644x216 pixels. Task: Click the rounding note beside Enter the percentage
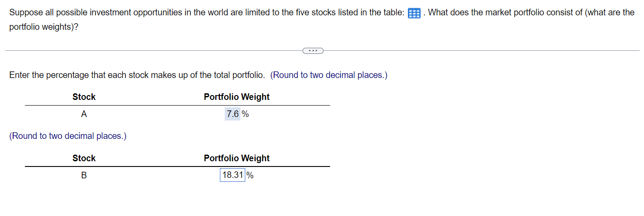329,75
